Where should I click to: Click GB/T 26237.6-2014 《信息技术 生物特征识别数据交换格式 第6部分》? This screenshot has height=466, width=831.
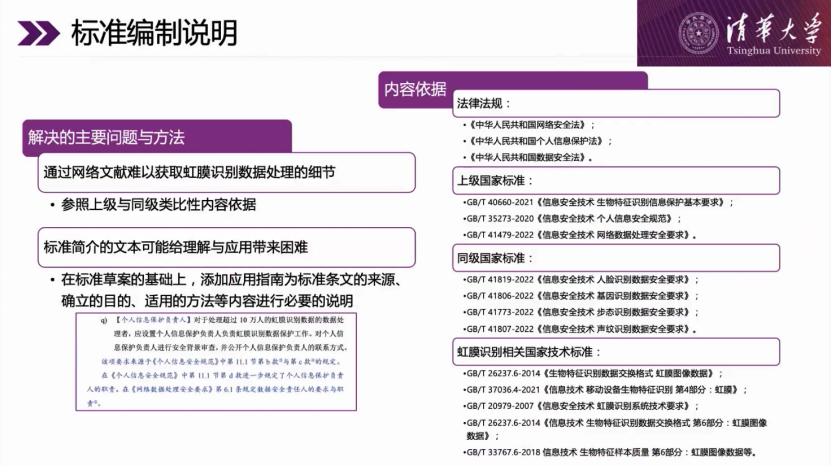pyautogui.click(x=615, y=429)
